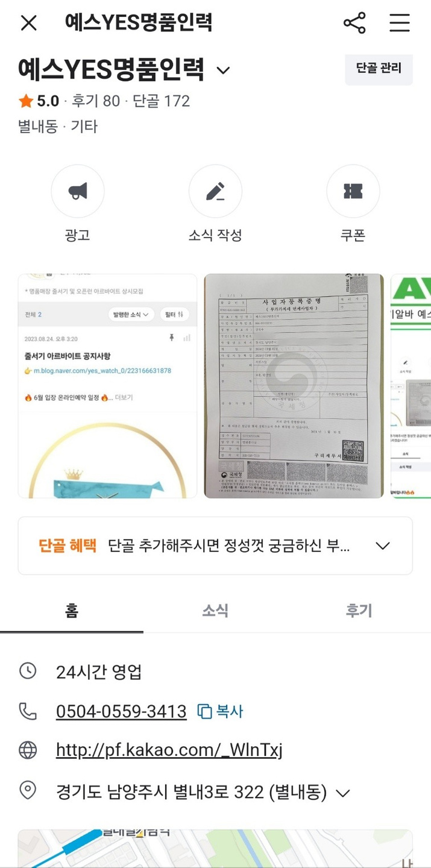
Task: Switch to the 후기 tab
Action: [x=359, y=611]
